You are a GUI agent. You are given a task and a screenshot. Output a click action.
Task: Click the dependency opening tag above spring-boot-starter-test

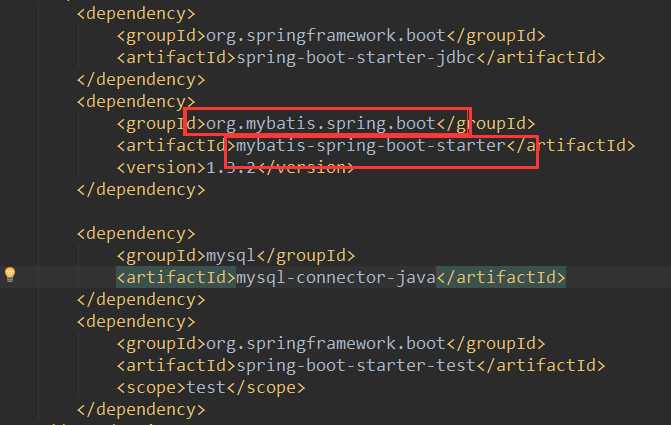136,322
